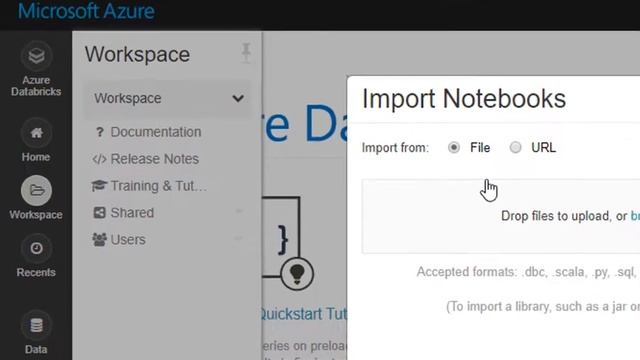The image size is (640, 360).
Task: Select the Workspace folder icon in the sidebar
Action: click(x=36, y=191)
